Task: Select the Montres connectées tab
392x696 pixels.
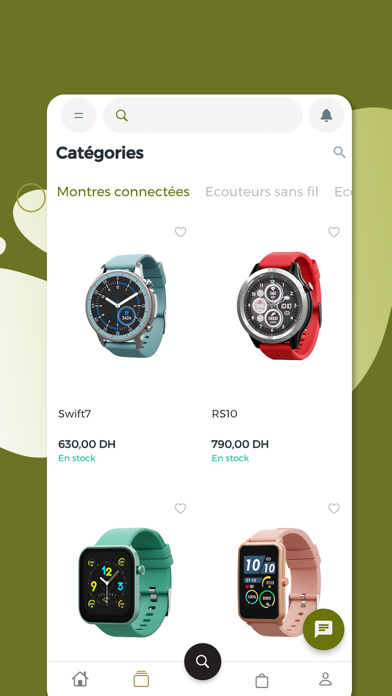Action: [123, 192]
